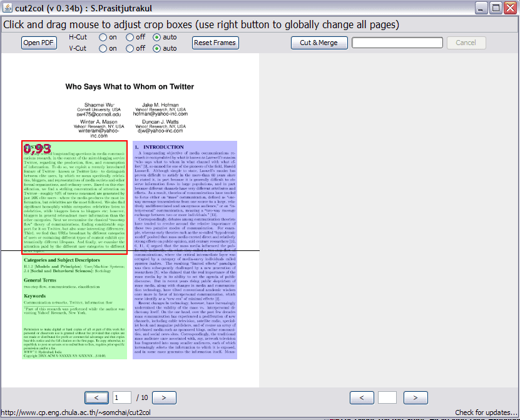Open a PDF file
Screen dimensions: 520x420
[39, 43]
